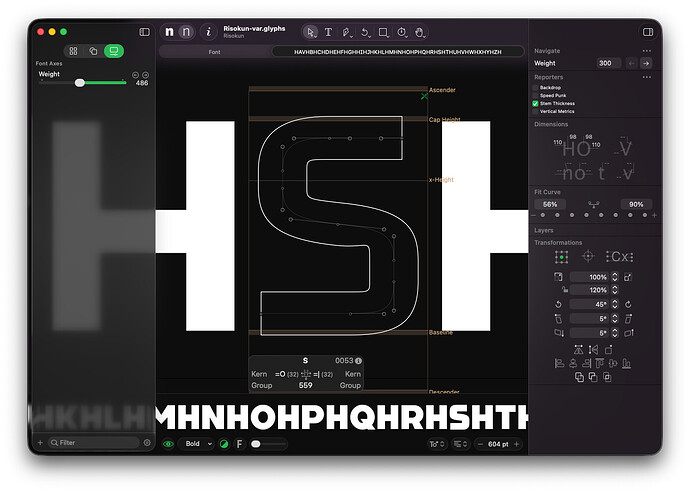
Task: Rotate counterclockwise by 45°
Action: pos(558,304)
